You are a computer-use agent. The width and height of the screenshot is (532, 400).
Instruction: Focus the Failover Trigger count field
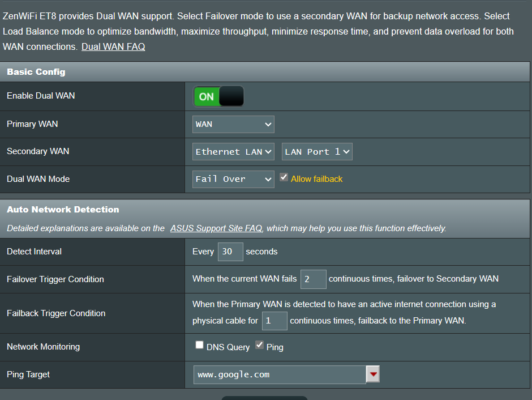tap(313, 279)
